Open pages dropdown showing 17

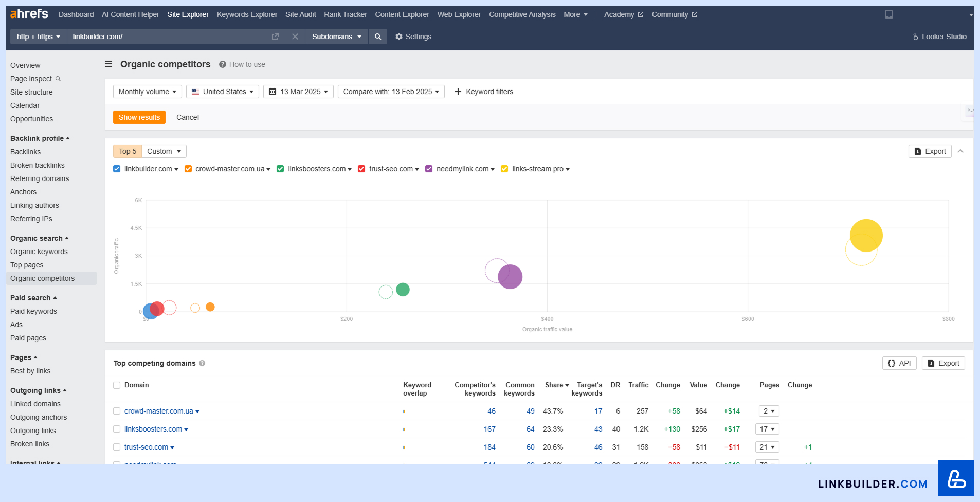coord(767,429)
